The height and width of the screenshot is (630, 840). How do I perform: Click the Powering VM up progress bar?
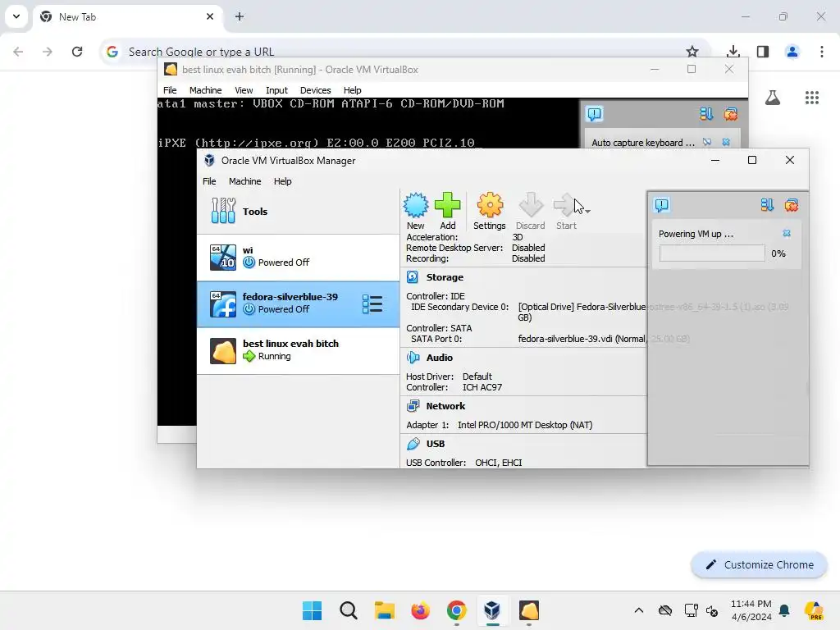712,253
